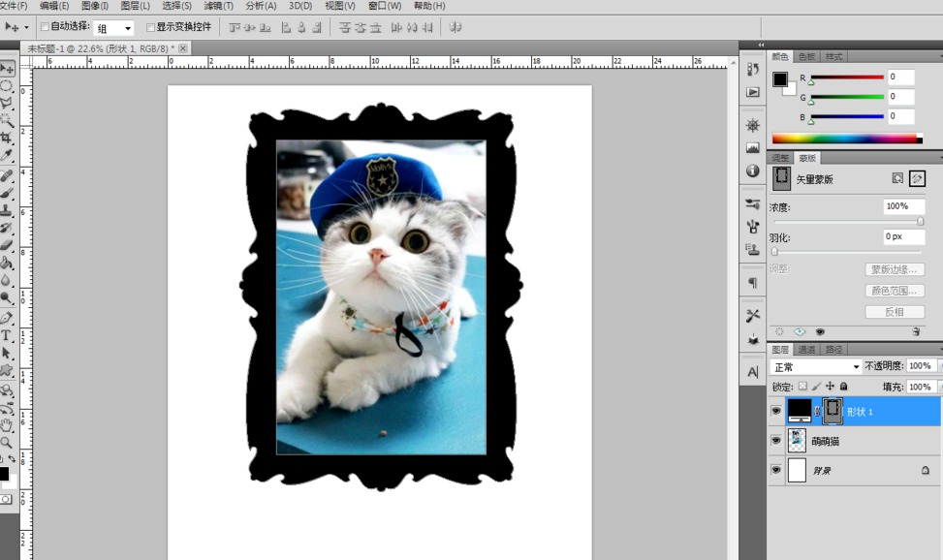Screen dimensions: 943x560
Task: Collapse the panel dock double arrows
Action: tap(761, 46)
